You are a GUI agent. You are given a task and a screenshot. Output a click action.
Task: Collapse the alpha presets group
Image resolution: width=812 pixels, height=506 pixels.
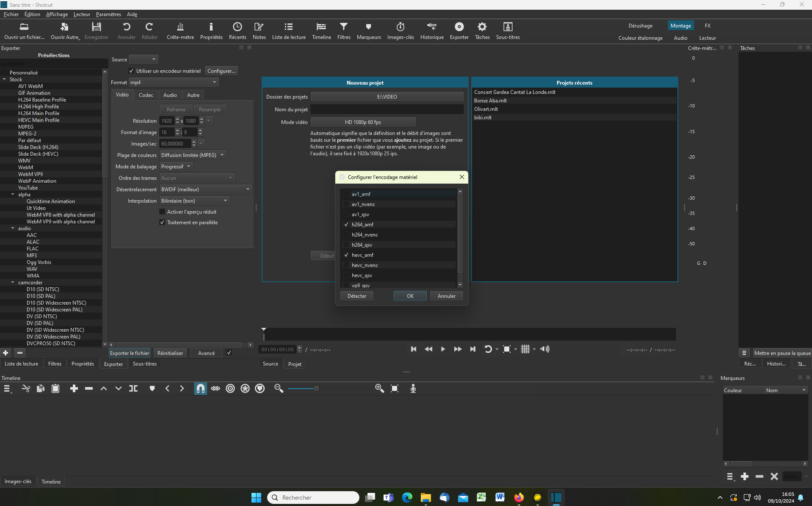[x=13, y=195]
